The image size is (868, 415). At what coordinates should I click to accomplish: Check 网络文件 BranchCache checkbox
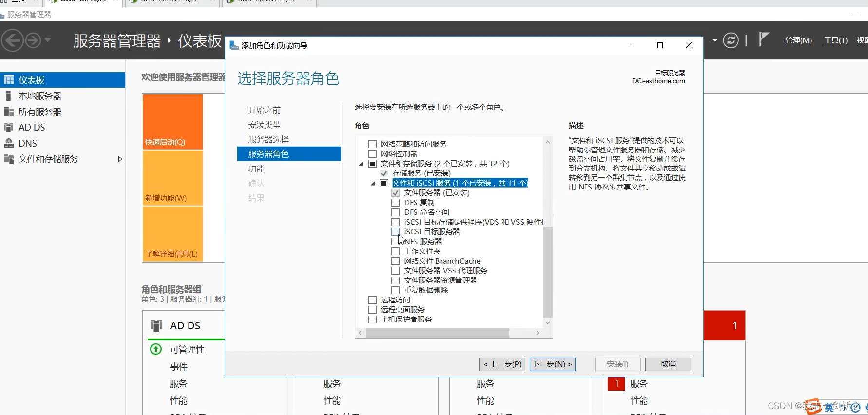pos(396,261)
